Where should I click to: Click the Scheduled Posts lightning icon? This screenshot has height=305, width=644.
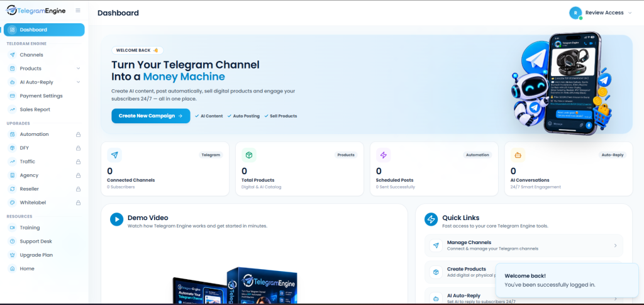coord(383,155)
